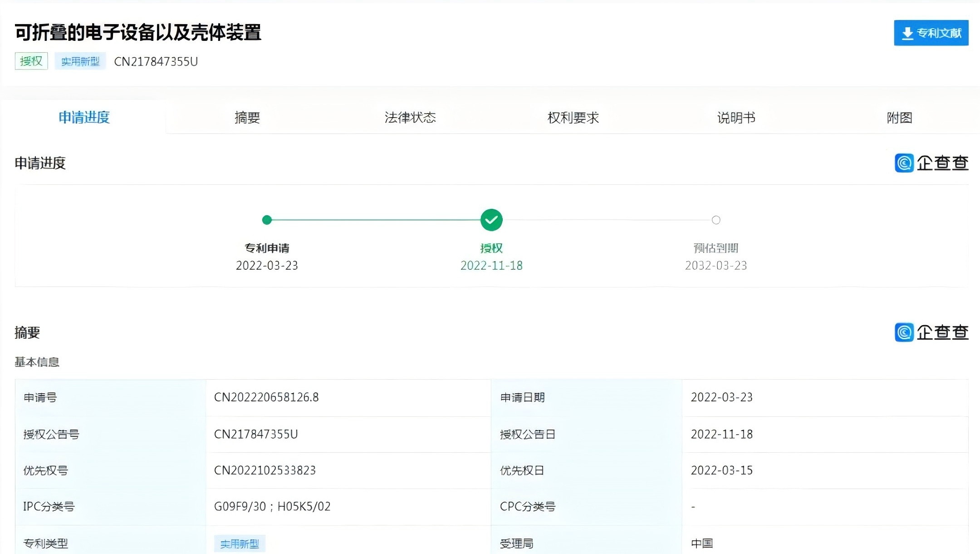980x554 pixels.
Task: Select 2022-11-18 in the 授权公告日 row
Action: tap(721, 434)
